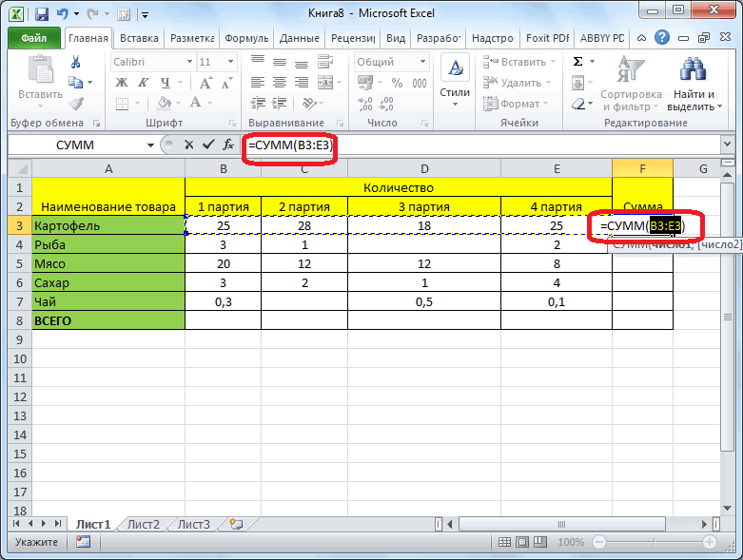Screen dimensions: 743x560
Task: Open the Общий number format dropdown
Action: tap(422, 62)
